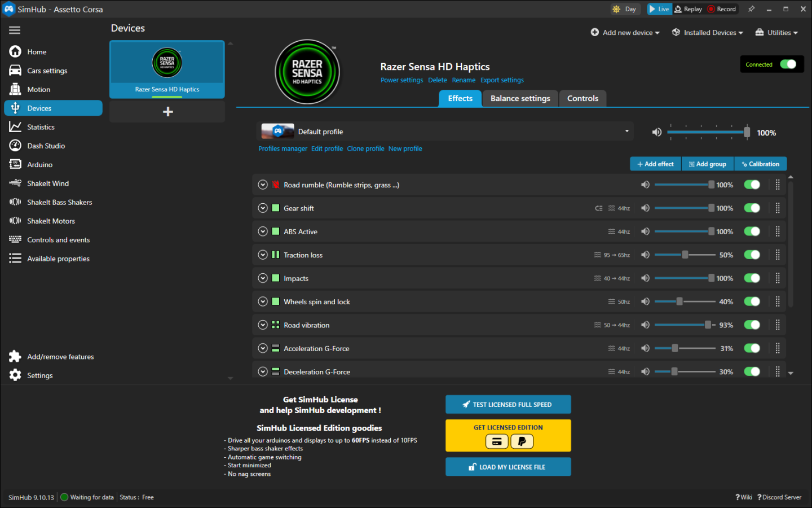Image resolution: width=812 pixels, height=508 pixels.
Task: Click the Home icon in sidebar
Action: click(15, 51)
